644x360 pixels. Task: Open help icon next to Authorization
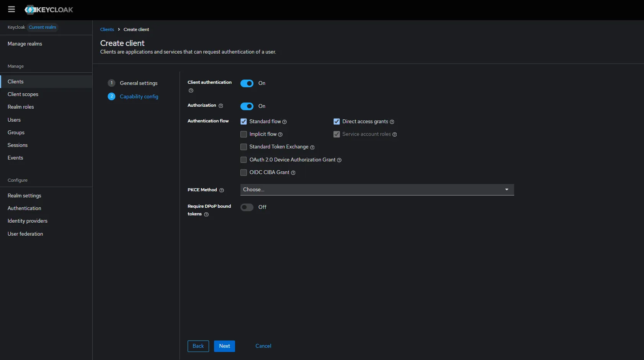pyautogui.click(x=221, y=106)
